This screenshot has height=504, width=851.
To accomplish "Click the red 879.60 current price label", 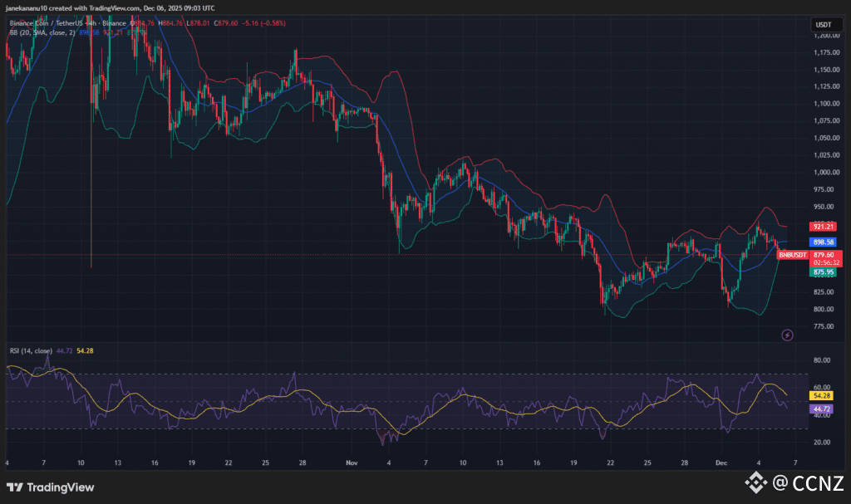I will point(823,256).
